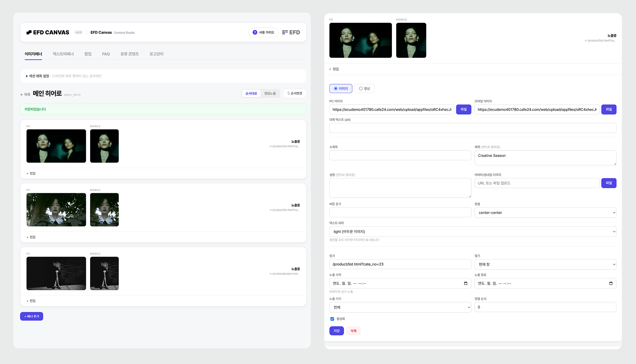Toggle the 활성화 checkbox
636x364 pixels.
tap(332, 319)
